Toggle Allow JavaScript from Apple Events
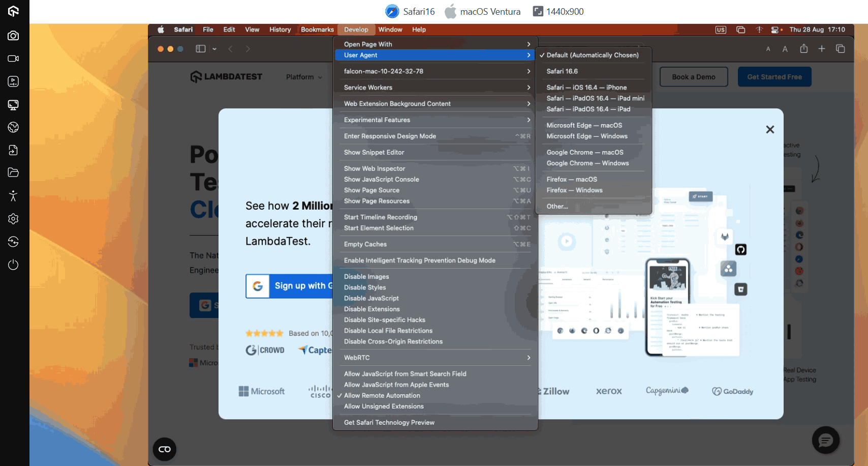 (x=435, y=385)
